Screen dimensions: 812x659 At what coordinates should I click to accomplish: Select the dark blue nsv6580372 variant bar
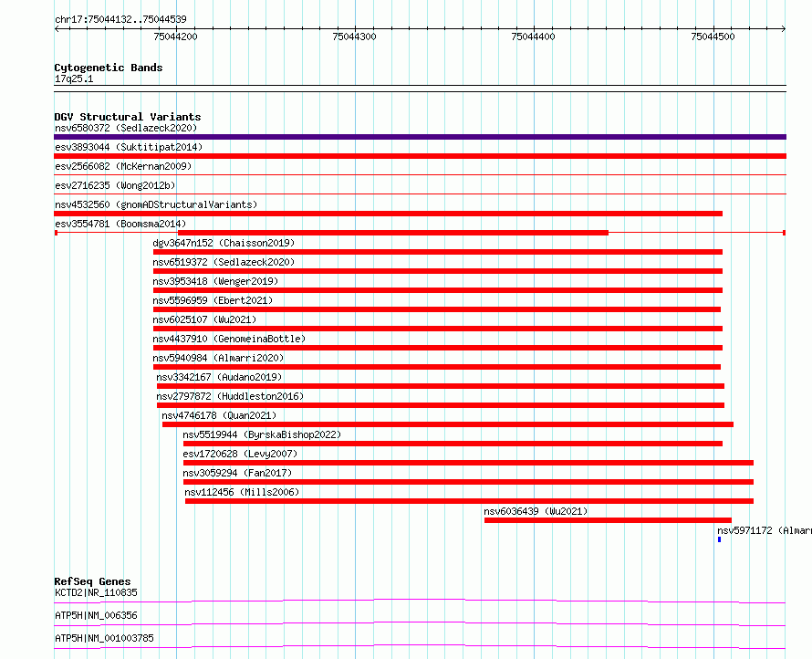(420, 137)
